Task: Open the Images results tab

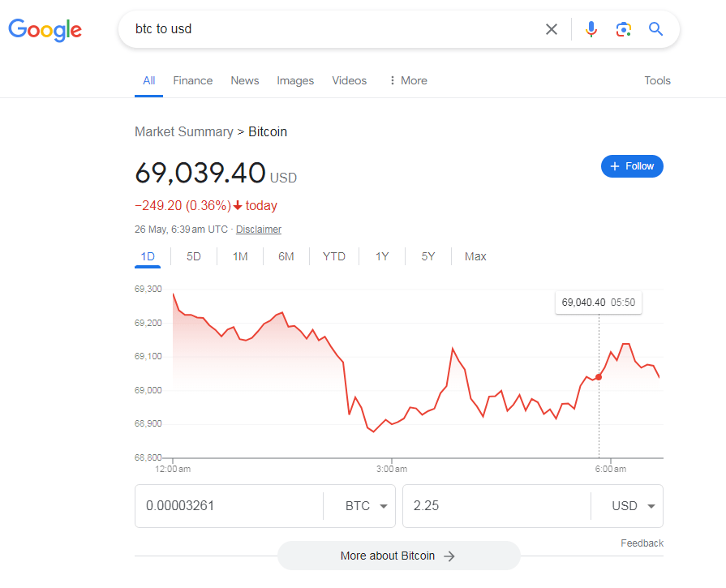Action: [x=295, y=80]
